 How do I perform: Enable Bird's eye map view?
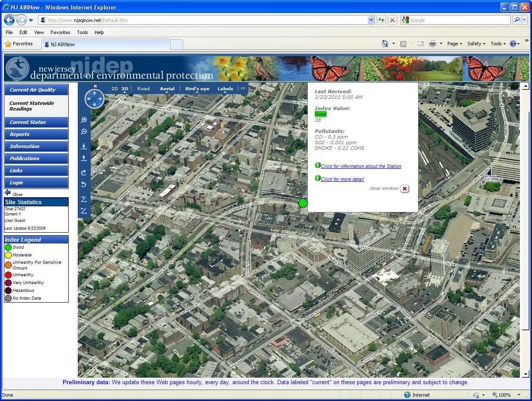point(197,88)
